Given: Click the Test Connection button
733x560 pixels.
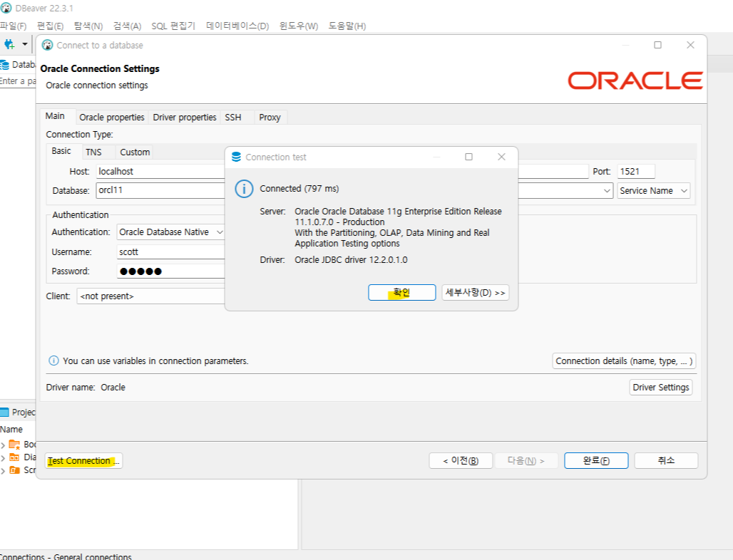Looking at the screenshot, I should click(x=83, y=460).
